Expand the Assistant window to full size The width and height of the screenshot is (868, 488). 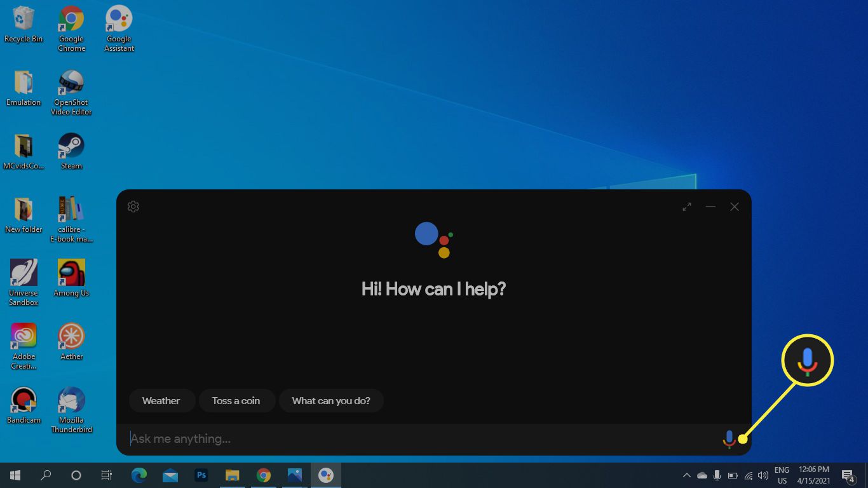point(687,207)
